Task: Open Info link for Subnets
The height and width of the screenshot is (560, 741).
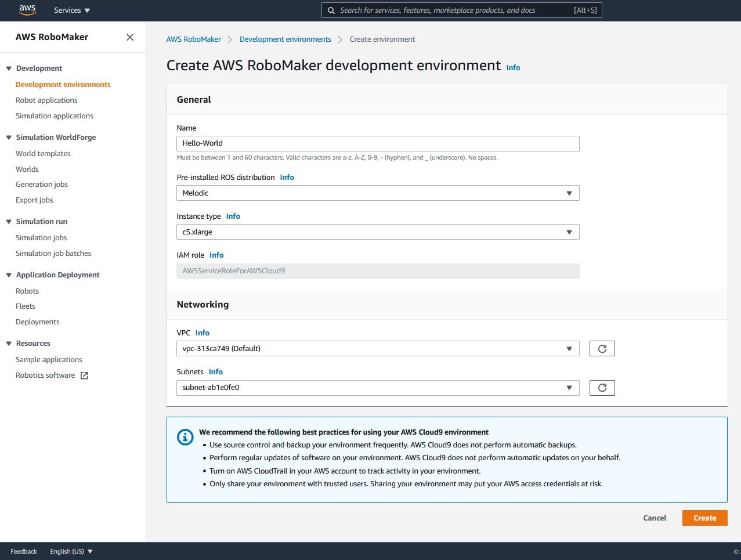Action: point(216,372)
